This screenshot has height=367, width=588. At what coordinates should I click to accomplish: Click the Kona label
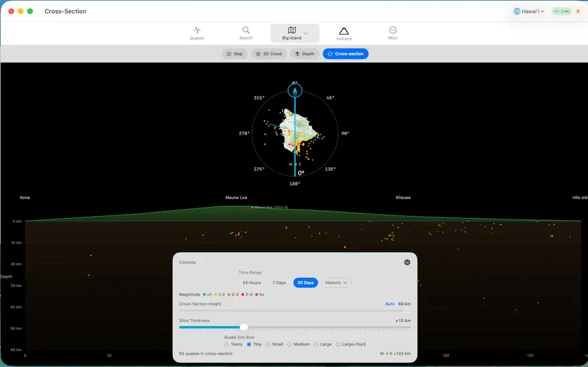tap(25, 198)
